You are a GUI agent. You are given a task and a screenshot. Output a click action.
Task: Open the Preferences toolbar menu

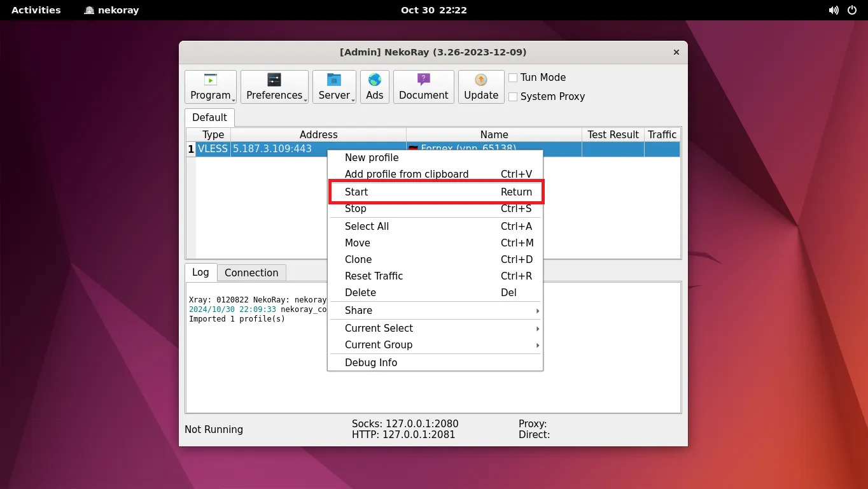coord(274,87)
